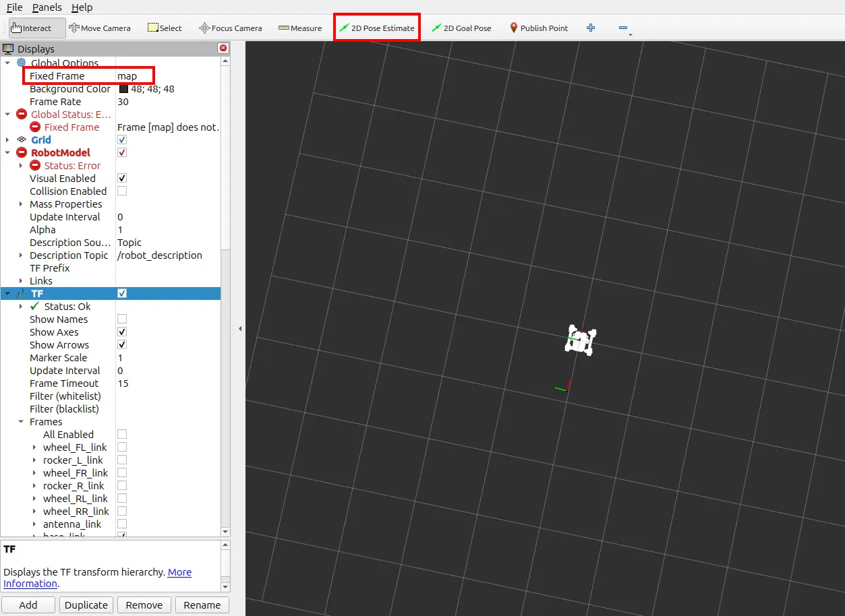This screenshot has height=616, width=845.
Task: Select the Move Camera tool
Action: click(x=100, y=28)
